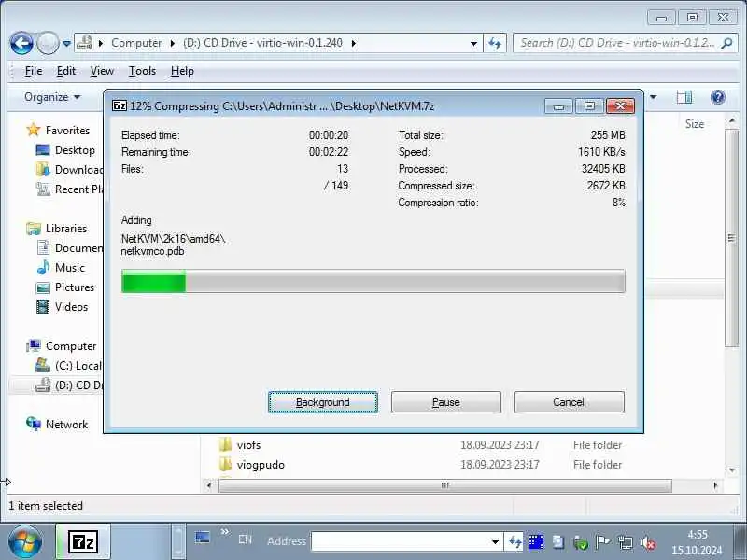Click the blue Explorer help icon
Viewport: 747px width, 560px height.
[x=717, y=97]
